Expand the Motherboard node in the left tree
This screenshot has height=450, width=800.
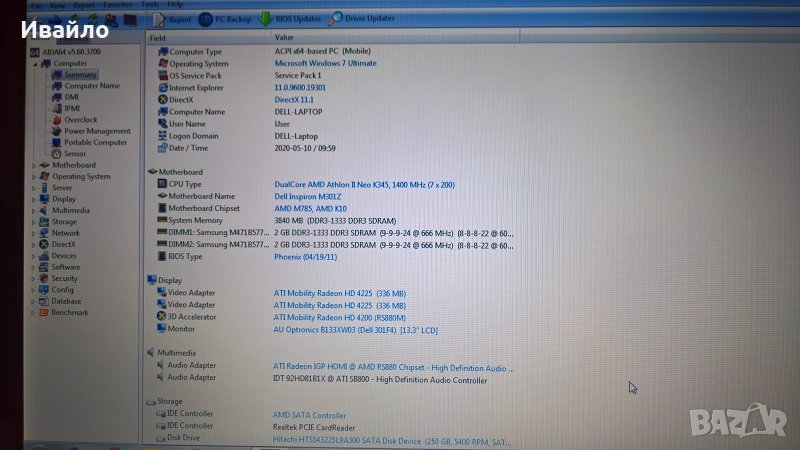pyautogui.click(x=33, y=165)
